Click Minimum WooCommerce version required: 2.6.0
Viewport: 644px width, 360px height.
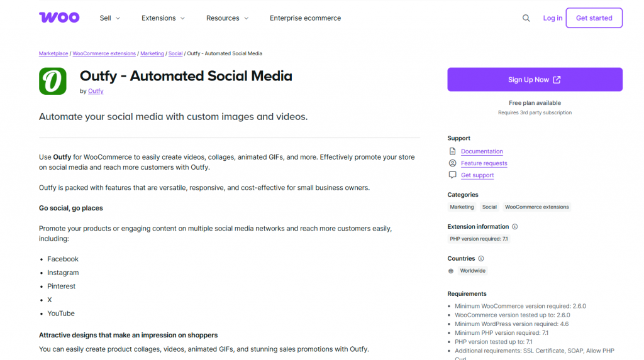pyautogui.click(x=520, y=306)
